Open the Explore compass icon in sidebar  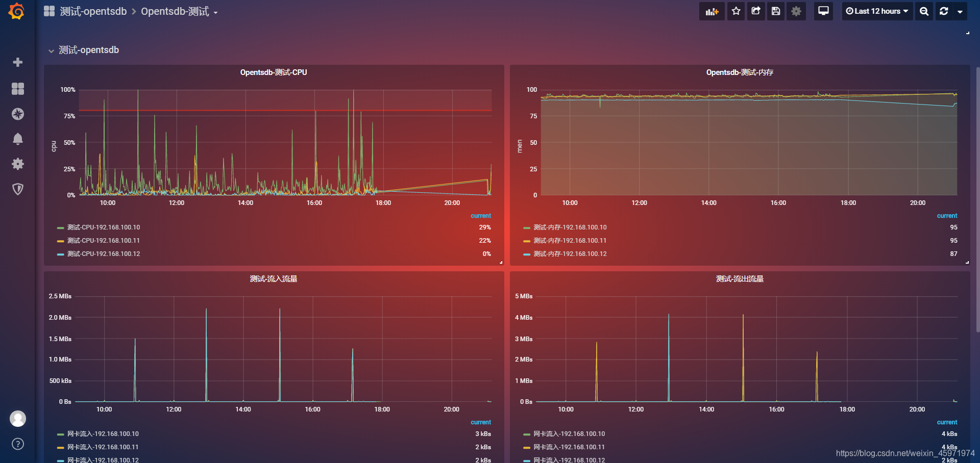(18, 114)
